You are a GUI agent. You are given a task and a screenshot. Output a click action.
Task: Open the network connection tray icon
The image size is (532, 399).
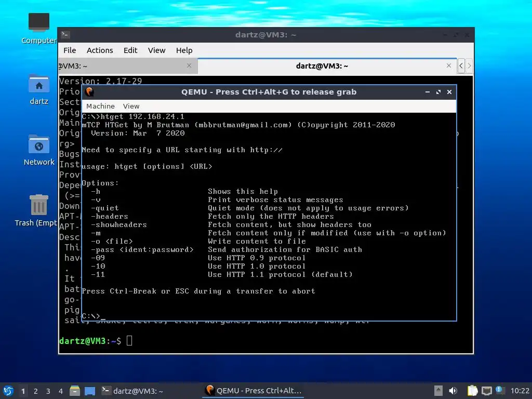(486, 391)
